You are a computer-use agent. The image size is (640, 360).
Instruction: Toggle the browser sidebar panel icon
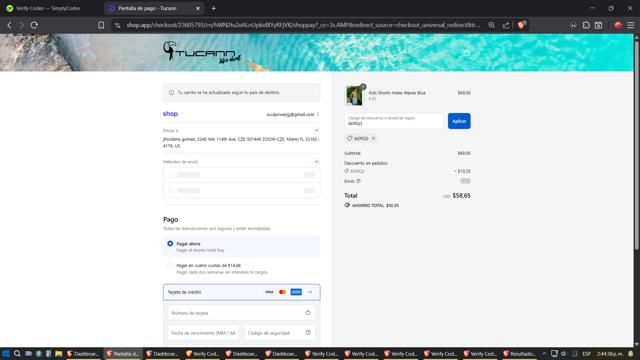pos(598,25)
